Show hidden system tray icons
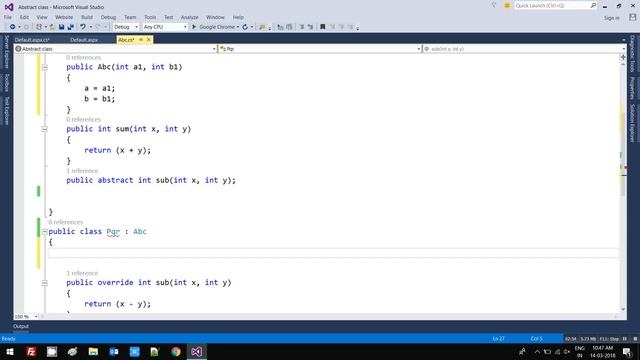640x360 pixels. (537, 351)
